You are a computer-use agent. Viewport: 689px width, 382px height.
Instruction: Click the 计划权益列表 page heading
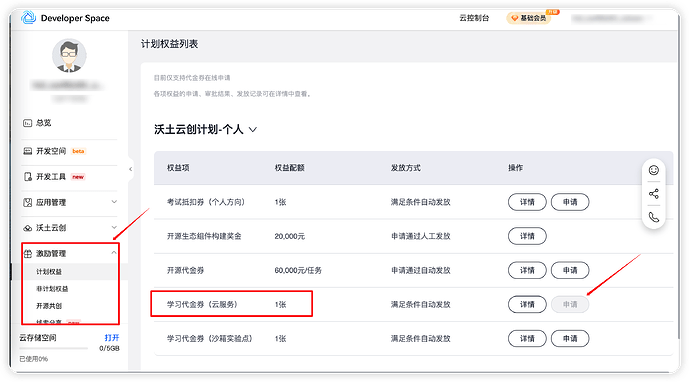pyautogui.click(x=169, y=44)
